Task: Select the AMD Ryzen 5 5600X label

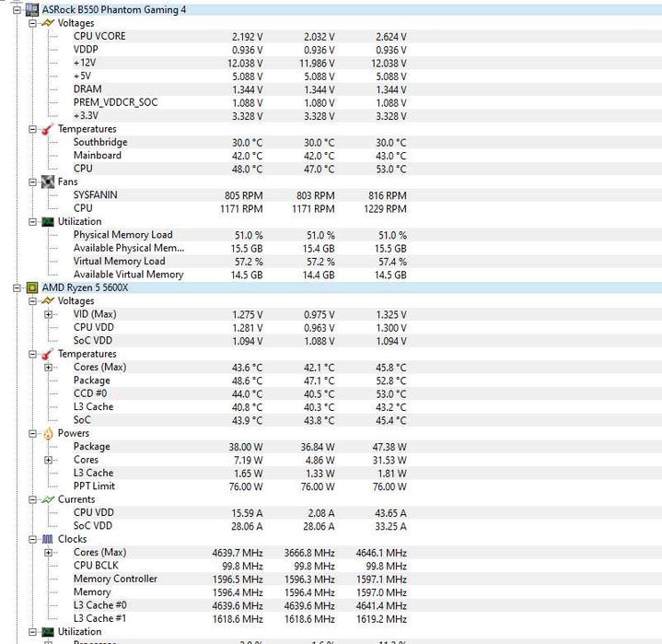Action: [x=85, y=287]
